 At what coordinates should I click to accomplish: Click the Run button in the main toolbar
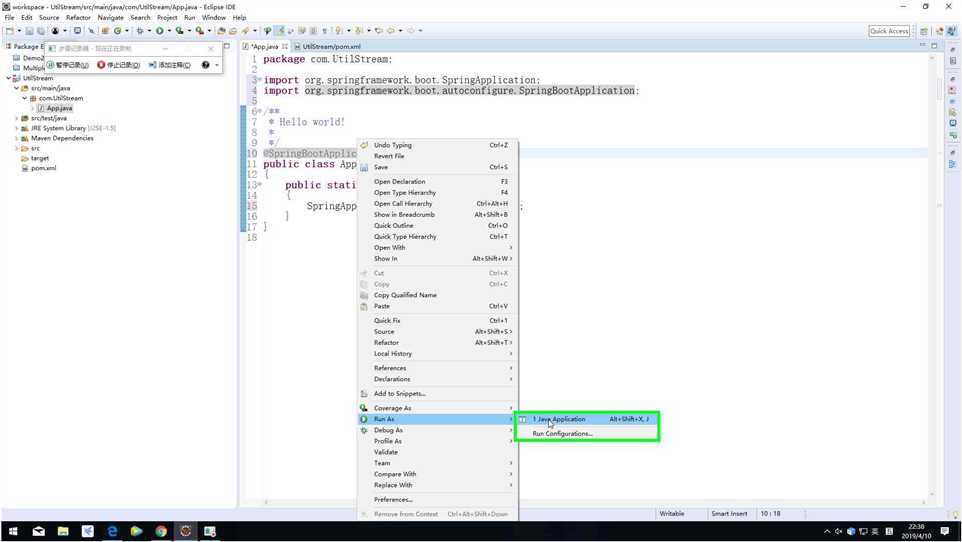[160, 31]
